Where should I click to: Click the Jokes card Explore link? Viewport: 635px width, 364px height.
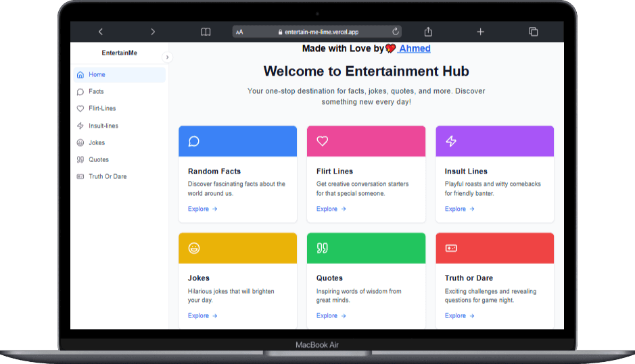coord(202,316)
